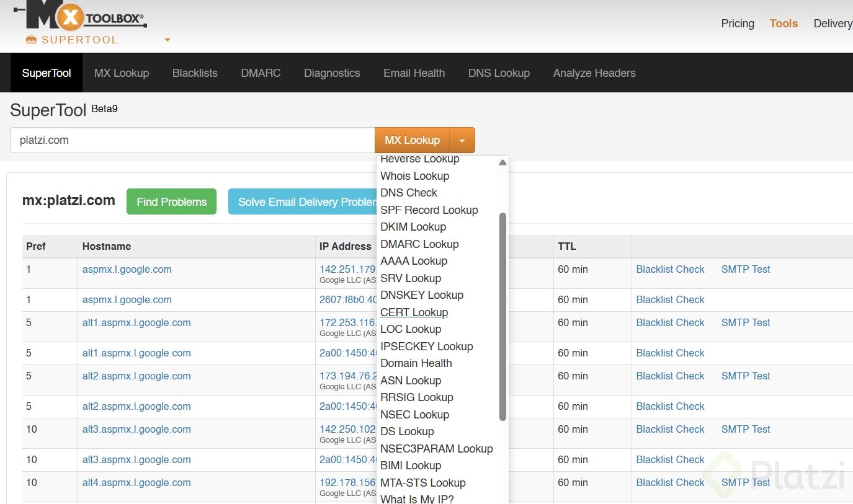This screenshot has width=853, height=504.
Task: Toggle the caret dropdown next to MX Lookup button
Action: [x=462, y=140]
